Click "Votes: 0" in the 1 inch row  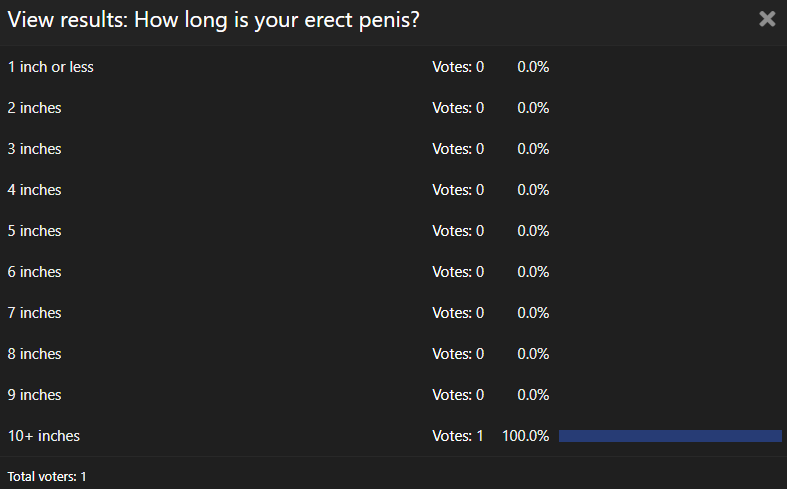[x=457, y=67]
